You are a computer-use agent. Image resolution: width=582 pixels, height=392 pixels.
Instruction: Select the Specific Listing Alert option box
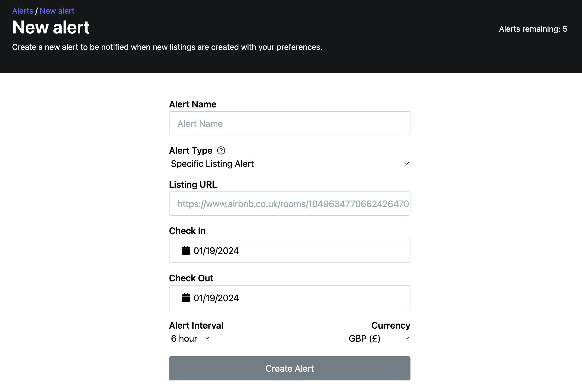[x=290, y=164]
